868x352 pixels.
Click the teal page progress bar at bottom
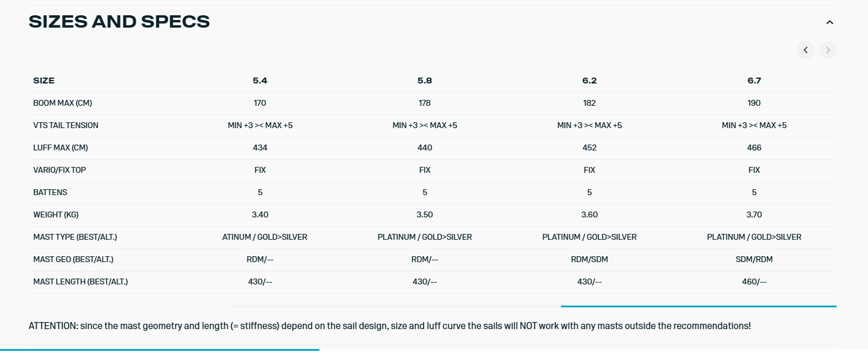click(x=159, y=350)
